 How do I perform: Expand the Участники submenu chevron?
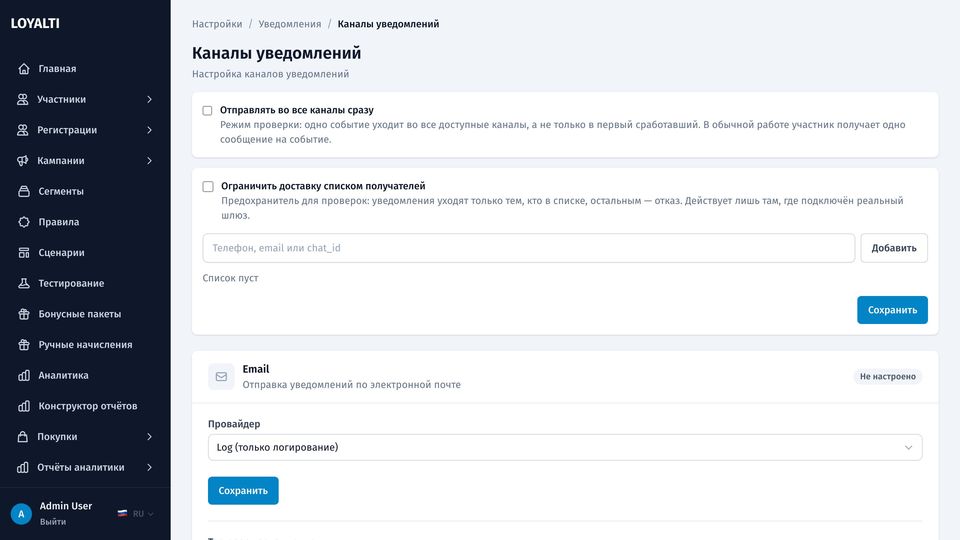149,99
